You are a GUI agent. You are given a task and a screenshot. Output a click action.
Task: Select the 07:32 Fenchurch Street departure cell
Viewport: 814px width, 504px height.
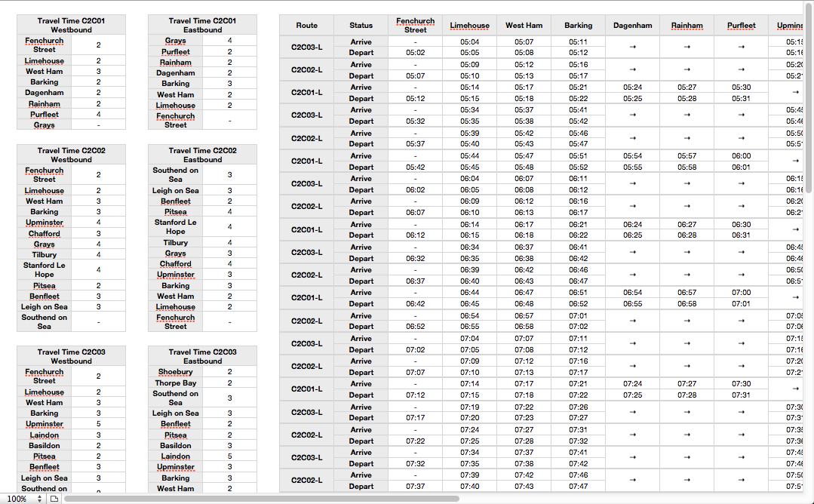tap(416, 463)
